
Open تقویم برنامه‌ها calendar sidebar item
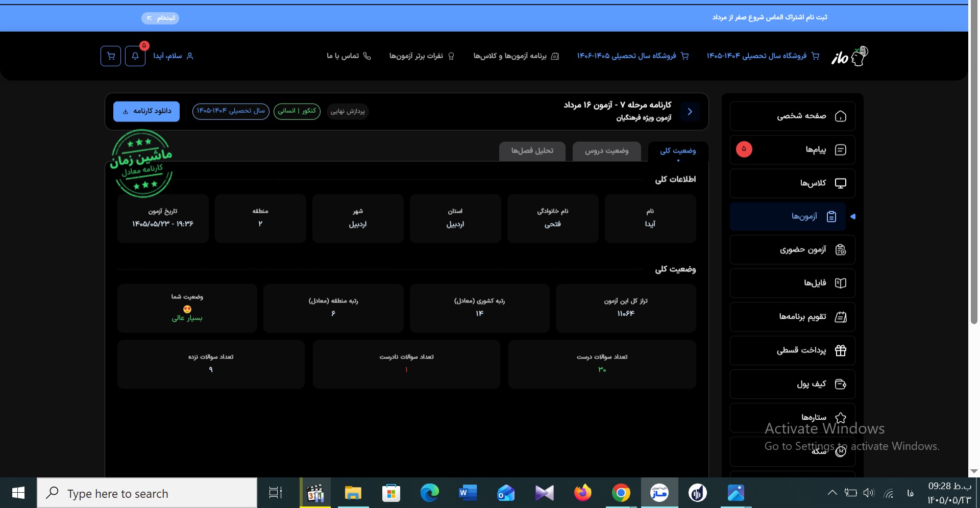pyautogui.click(x=792, y=317)
